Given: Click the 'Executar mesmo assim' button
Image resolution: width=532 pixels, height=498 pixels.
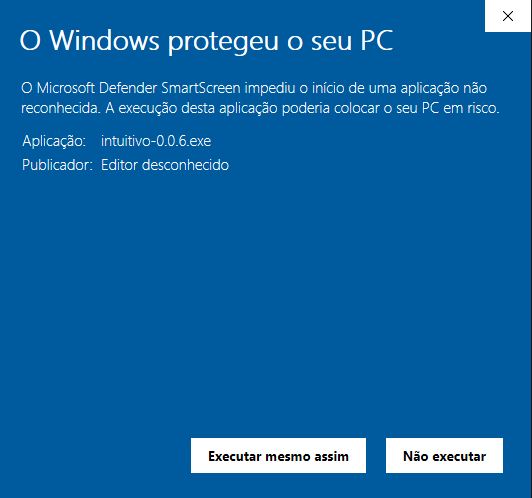Looking at the screenshot, I should 278,456.
